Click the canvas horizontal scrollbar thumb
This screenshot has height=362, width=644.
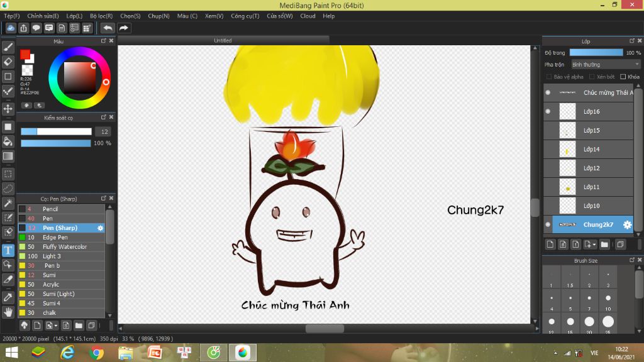coord(325,328)
